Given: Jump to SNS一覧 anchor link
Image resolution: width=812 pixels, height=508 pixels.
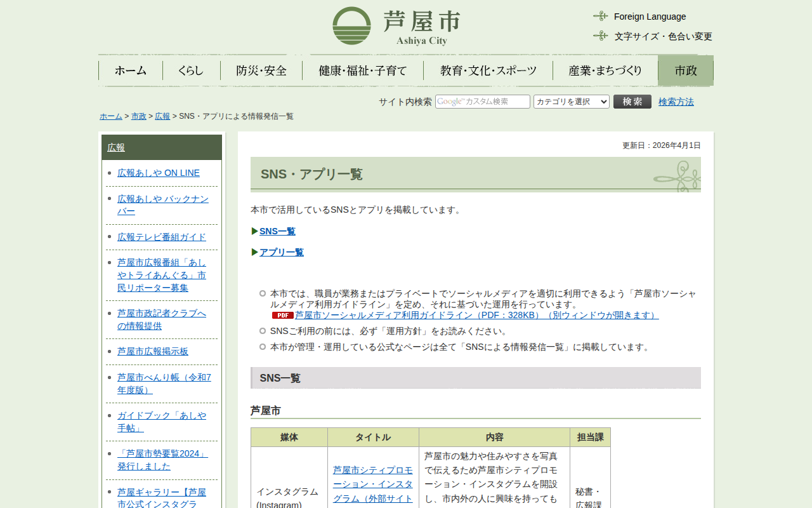Looking at the screenshot, I should click(277, 231).
